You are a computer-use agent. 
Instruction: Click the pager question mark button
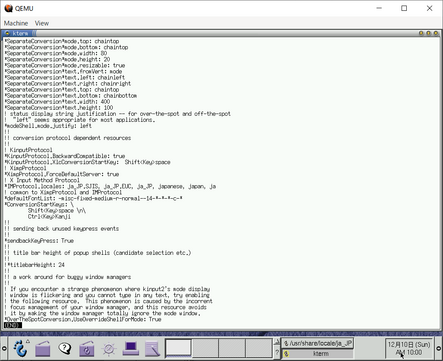[x=277, y=353]
